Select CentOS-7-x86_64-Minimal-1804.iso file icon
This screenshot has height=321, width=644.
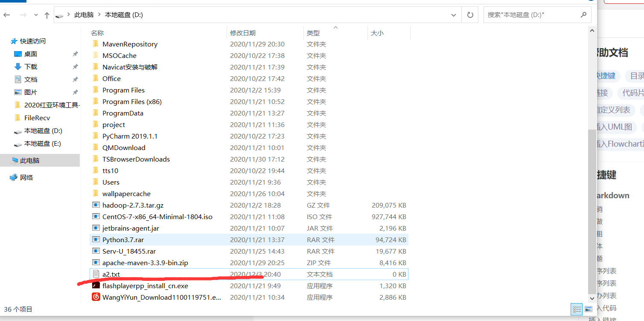[x=96, y=217]
